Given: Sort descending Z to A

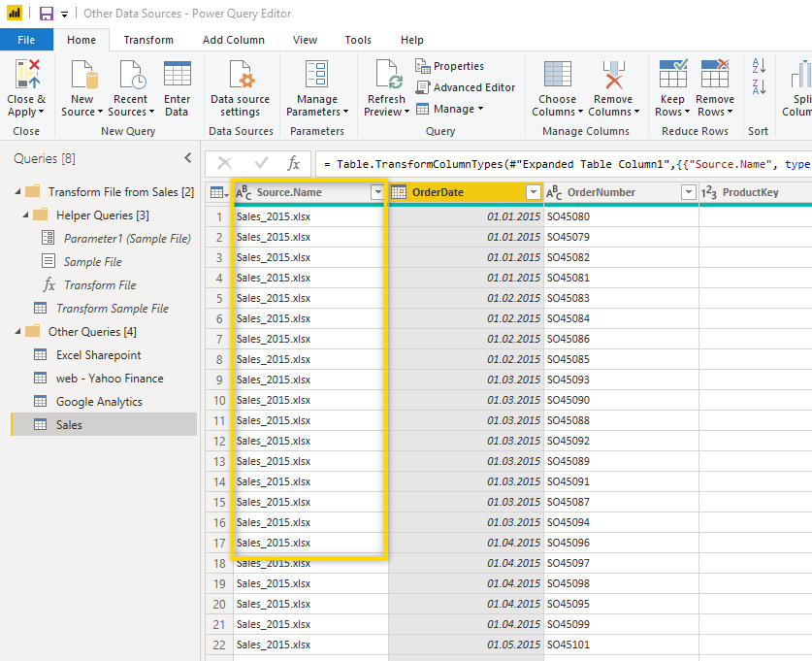Looking at the screenshot, I should coord(759,86).
